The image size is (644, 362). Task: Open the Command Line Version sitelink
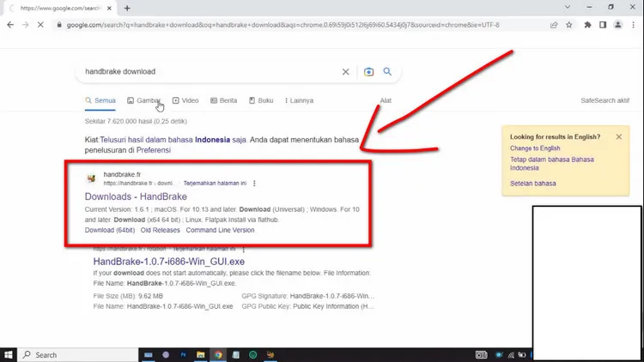[220, 230]
